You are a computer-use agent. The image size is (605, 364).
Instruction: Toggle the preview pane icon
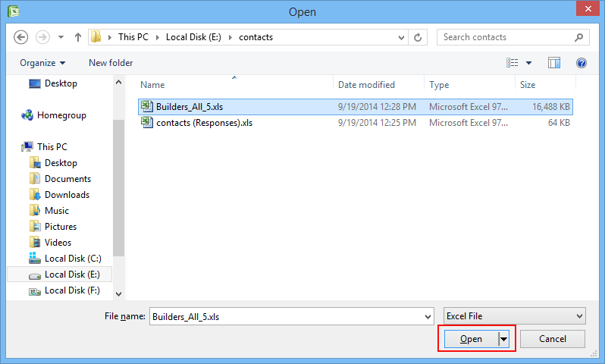pyautogui.click(x=554, y=63)
